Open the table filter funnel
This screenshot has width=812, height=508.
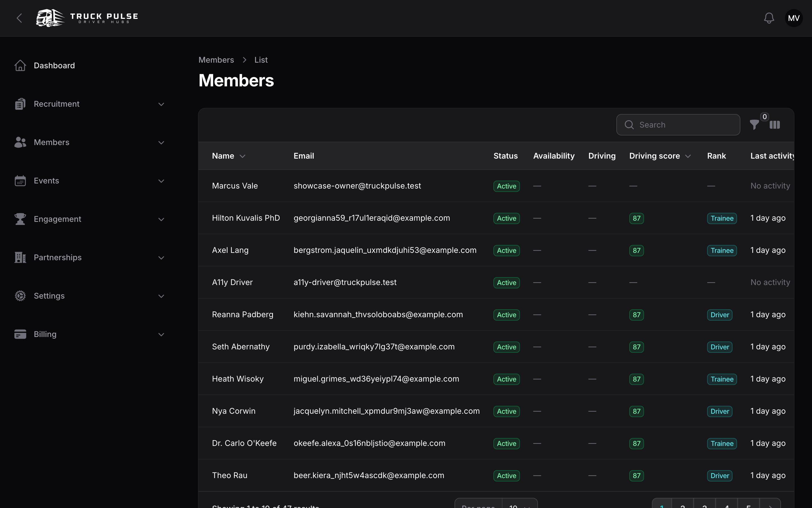coord(754,125)
